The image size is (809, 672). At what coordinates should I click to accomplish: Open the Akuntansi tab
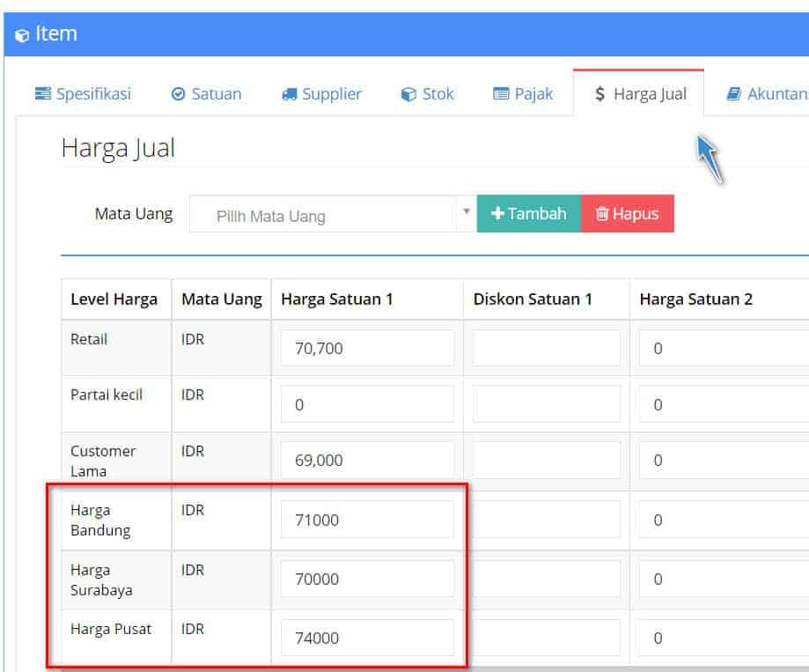click(x=766, y=93)
